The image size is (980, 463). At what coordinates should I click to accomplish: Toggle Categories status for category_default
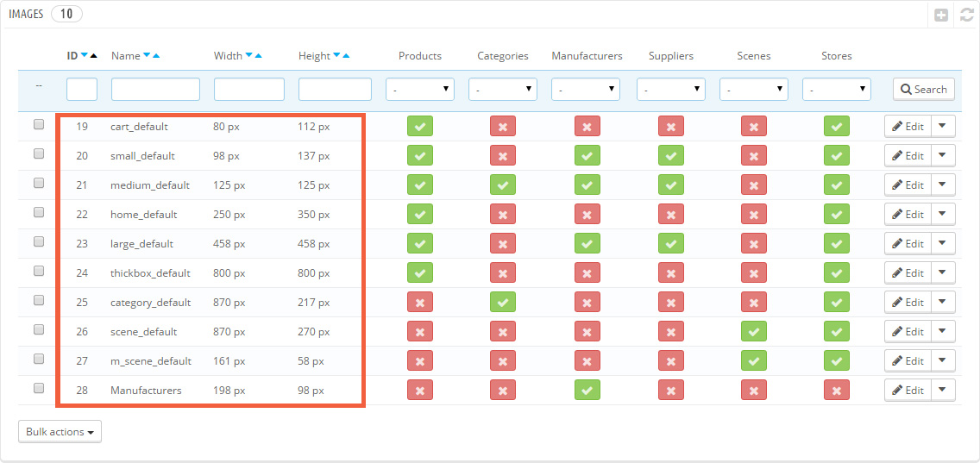pyautogui.click(x=502, y=303)
